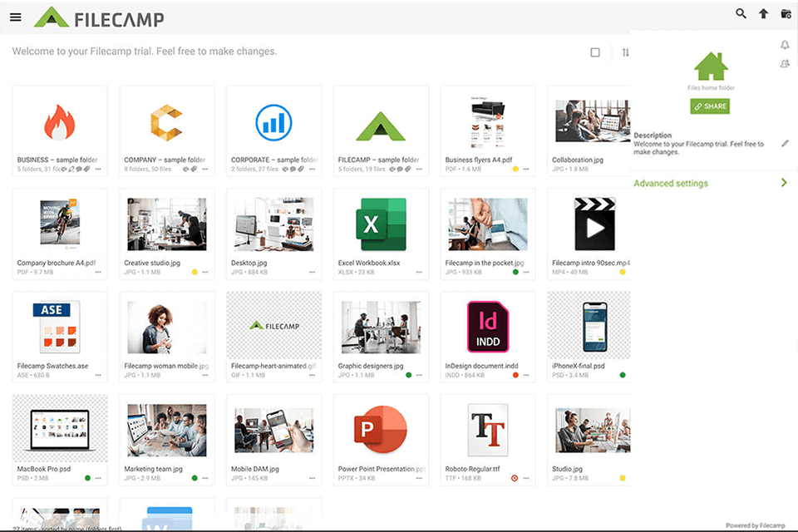Screen dimensions: 798x532
Task: Open the notifications bell icon
Action: tap(785, 45)
